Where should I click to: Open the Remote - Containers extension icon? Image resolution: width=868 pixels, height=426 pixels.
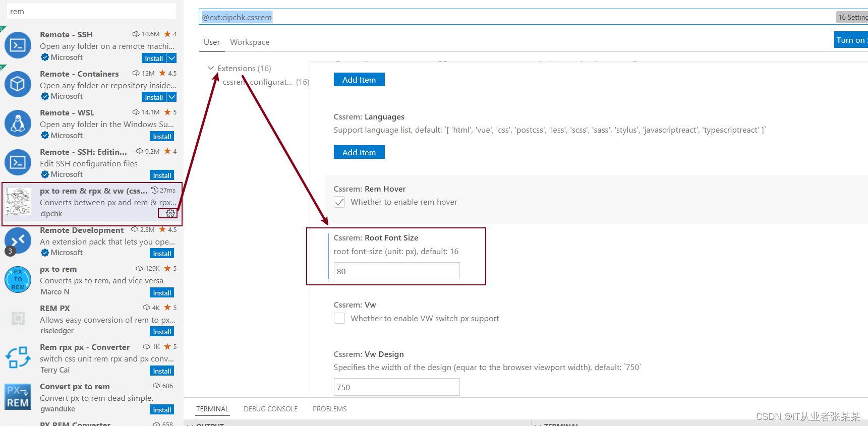18,84
